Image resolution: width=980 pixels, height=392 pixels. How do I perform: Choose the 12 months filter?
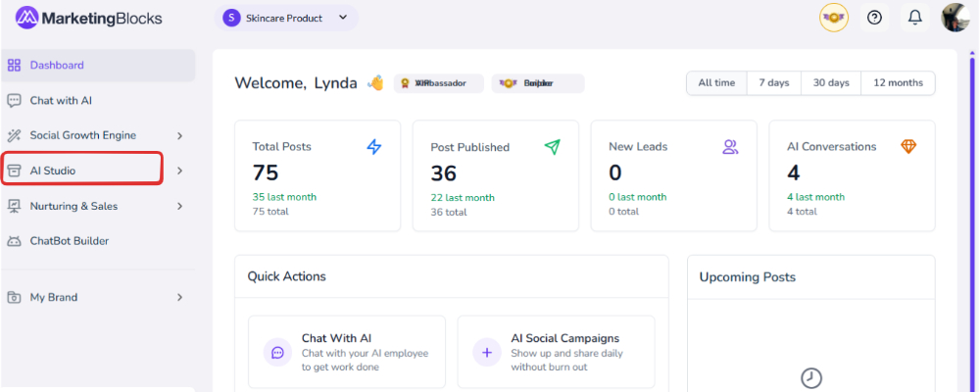[898, 83]
